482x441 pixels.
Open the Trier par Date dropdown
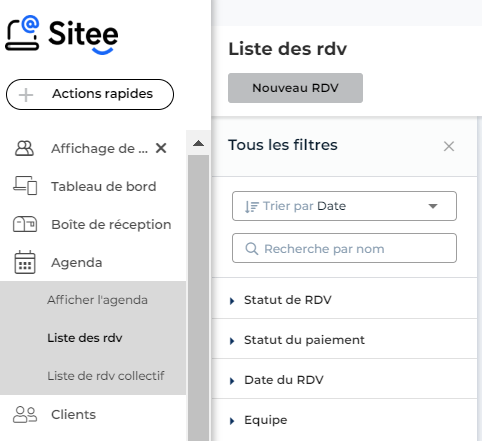pos(344,206)
